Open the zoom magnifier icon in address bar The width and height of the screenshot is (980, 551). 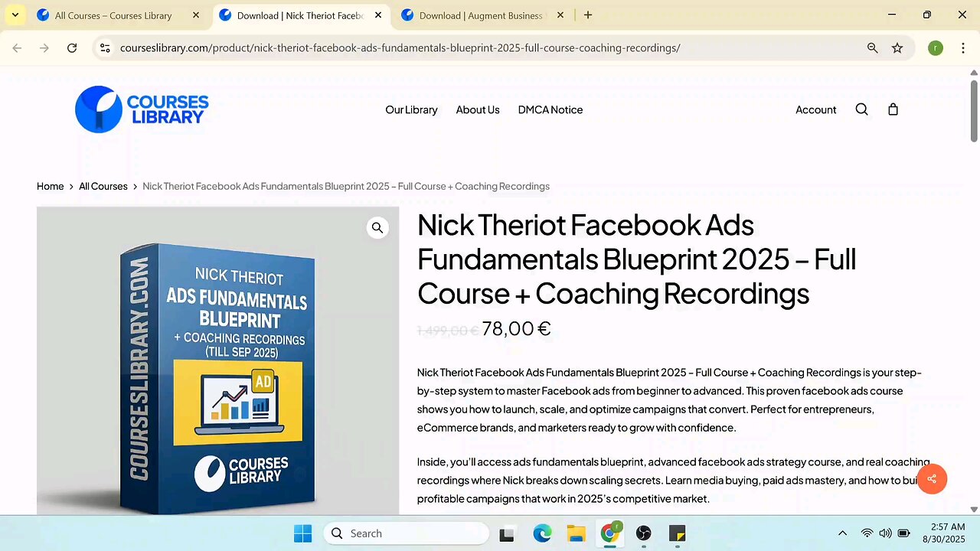[872, 48]
